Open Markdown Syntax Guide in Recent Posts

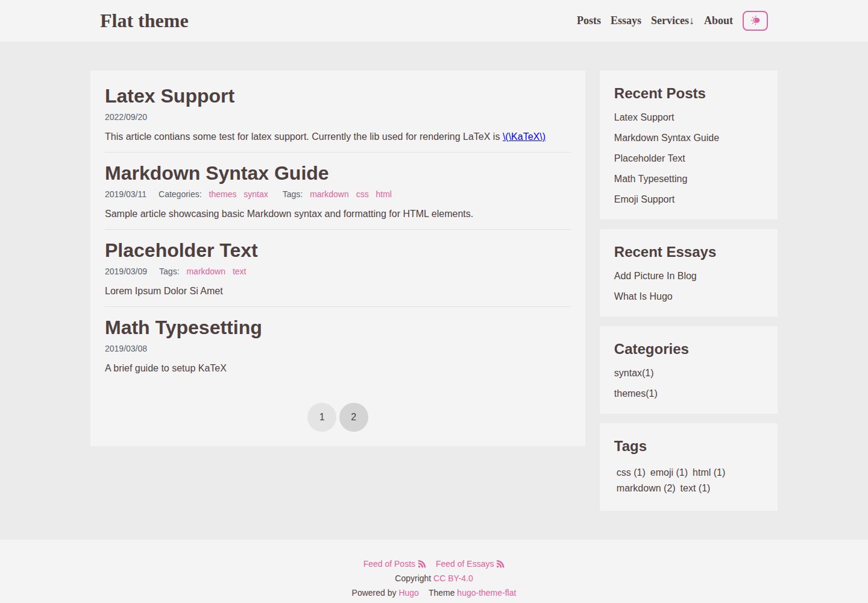(667, 137)
